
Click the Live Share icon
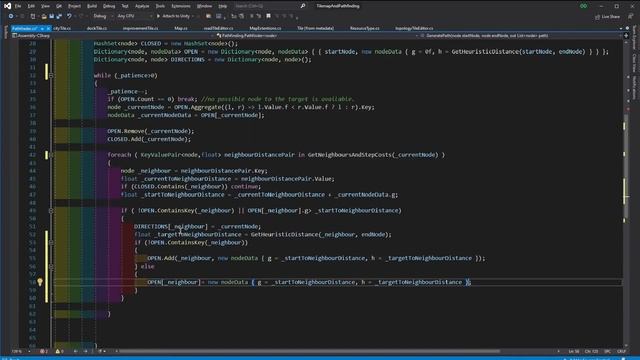598,17
